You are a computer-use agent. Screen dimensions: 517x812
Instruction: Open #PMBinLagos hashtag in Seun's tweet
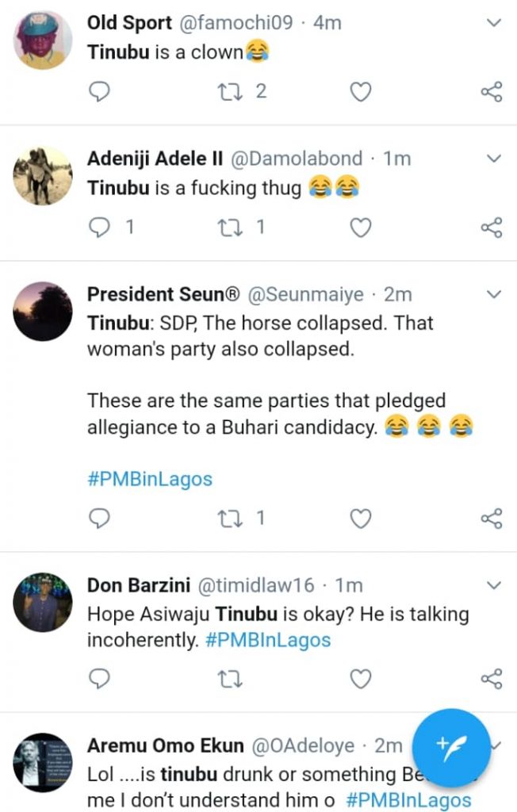click(150, 479)
